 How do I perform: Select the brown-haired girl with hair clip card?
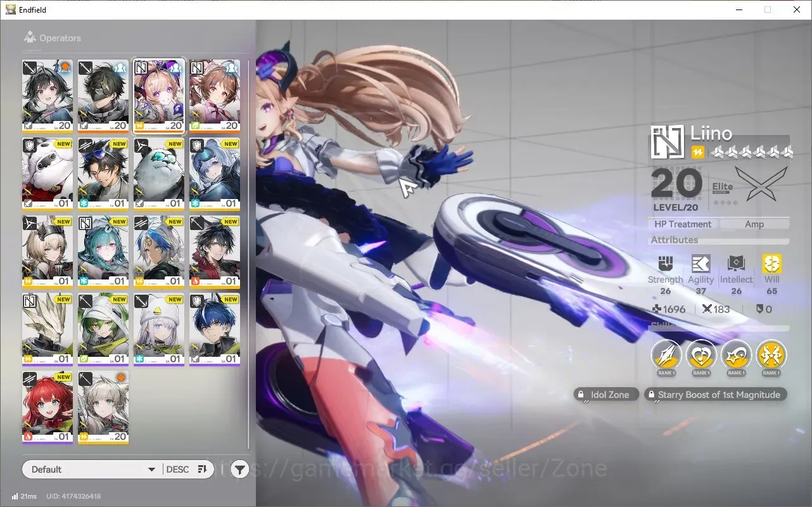coord(215,96)
